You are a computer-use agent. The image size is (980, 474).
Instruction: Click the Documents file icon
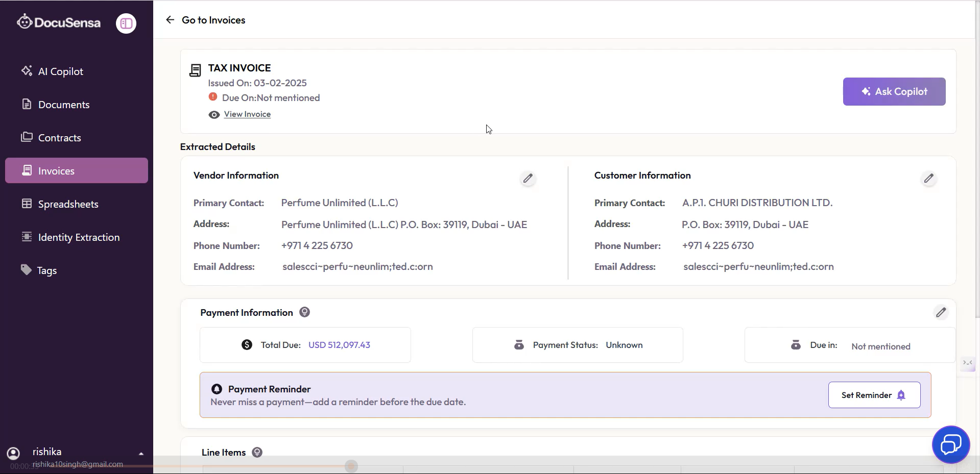pyautogui.click(x=27, y=104)
